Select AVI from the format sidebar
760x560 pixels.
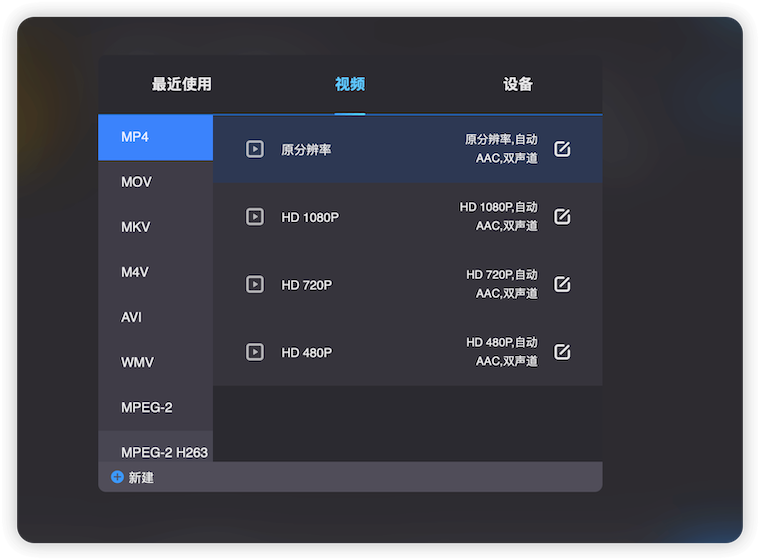[x=155, y=317]
